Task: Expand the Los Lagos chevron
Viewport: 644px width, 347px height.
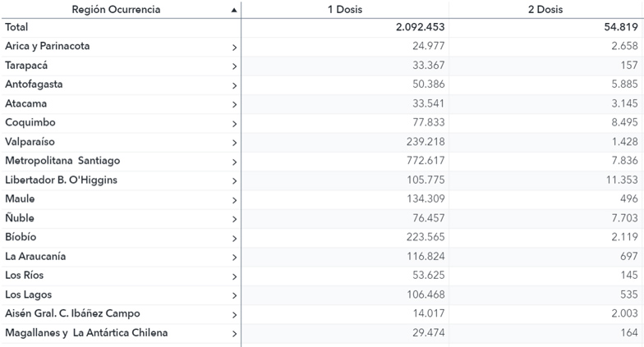Action: [234, 295]
